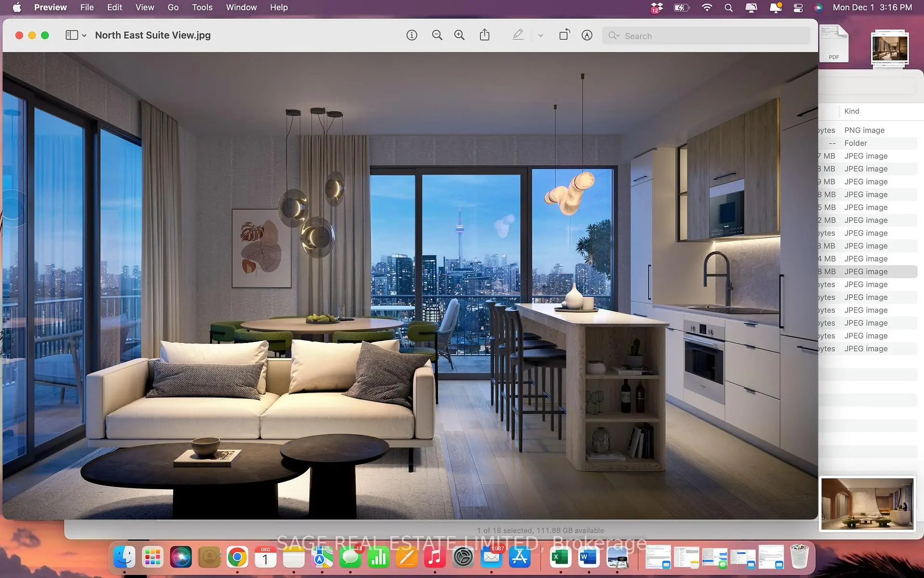The width and height of the screenshot is (924, 578).
Task: Open the Tools menu
Action: pyautogui.click(x=202, y=7)
